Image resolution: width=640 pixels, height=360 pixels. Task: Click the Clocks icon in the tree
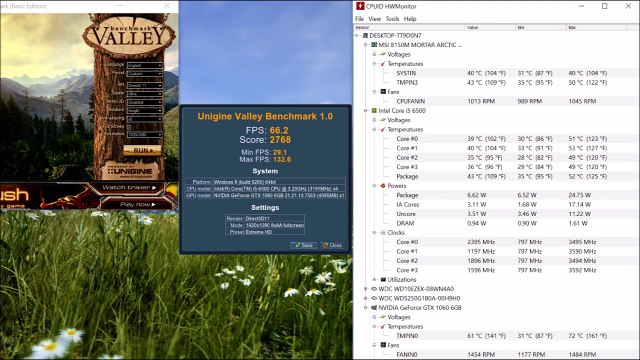tap(383, 233)
